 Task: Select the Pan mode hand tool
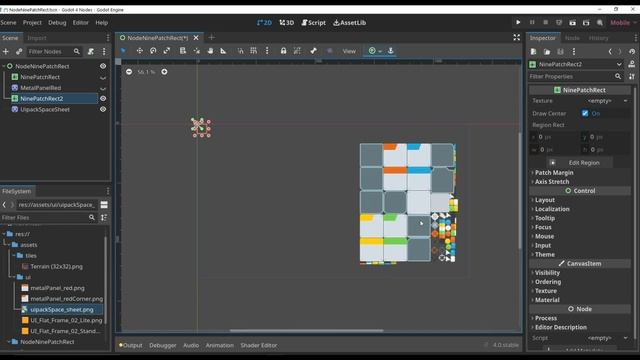(210, 51)
